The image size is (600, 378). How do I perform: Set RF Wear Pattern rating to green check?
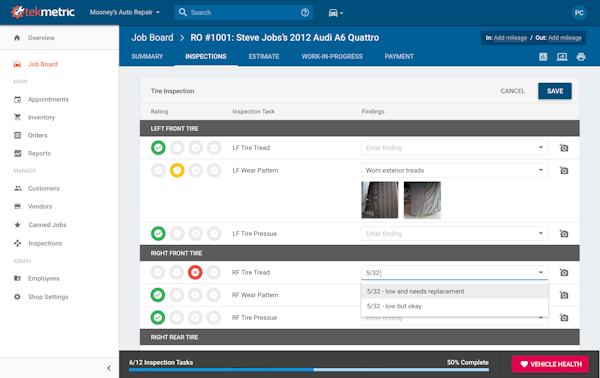click(158, 295)
